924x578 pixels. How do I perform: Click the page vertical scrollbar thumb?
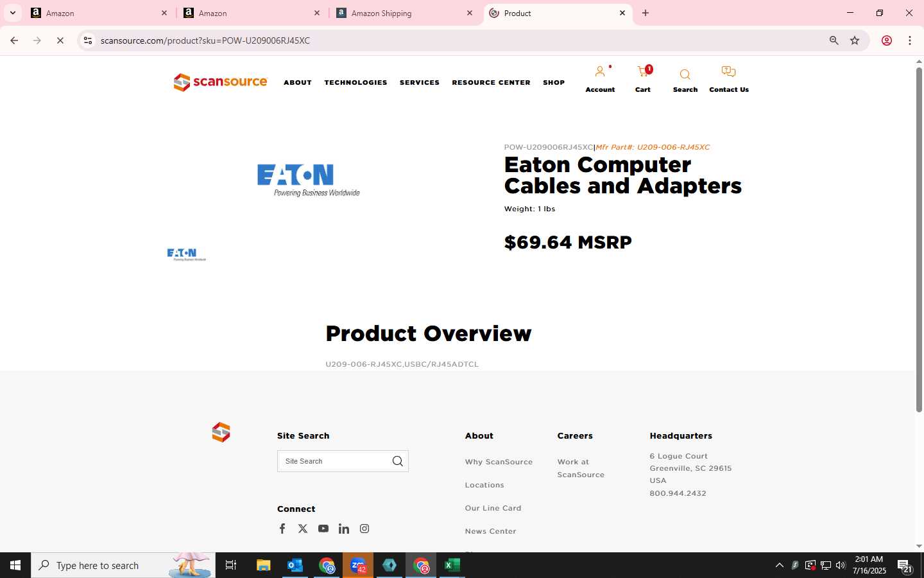919,239
